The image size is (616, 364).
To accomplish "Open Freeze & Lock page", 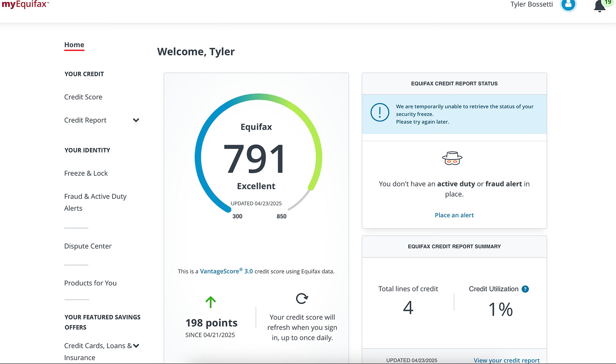I will (x=86, y=173).
